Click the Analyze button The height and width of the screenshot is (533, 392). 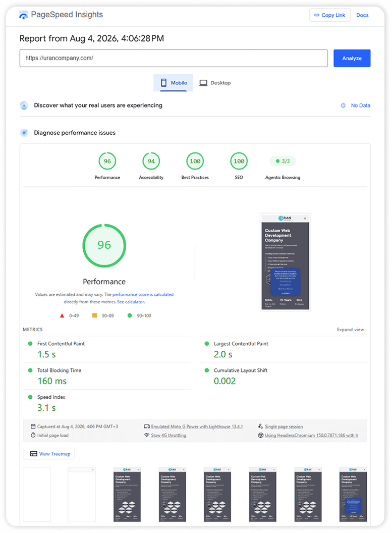[x=352, y=58]
